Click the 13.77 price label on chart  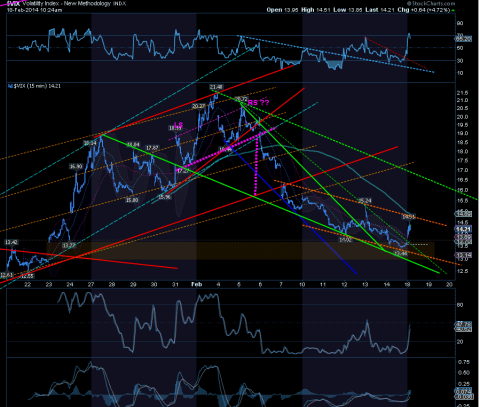[x=69, y=246]
